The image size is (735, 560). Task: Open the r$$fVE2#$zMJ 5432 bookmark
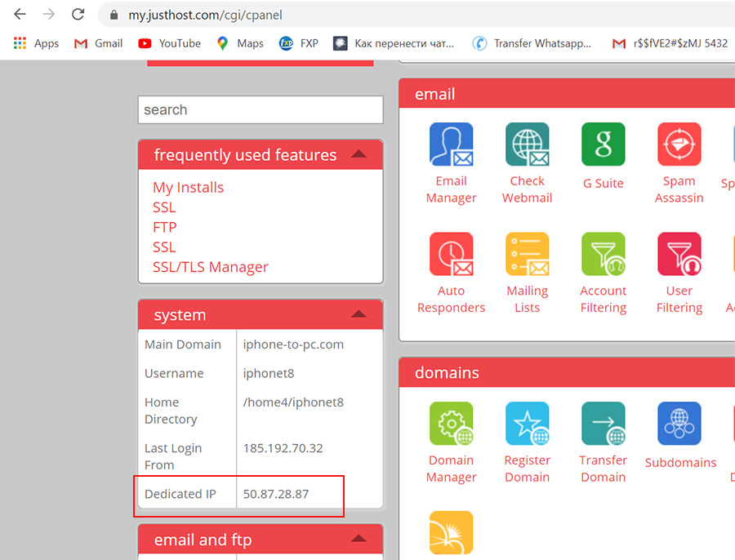pos(670,43)
